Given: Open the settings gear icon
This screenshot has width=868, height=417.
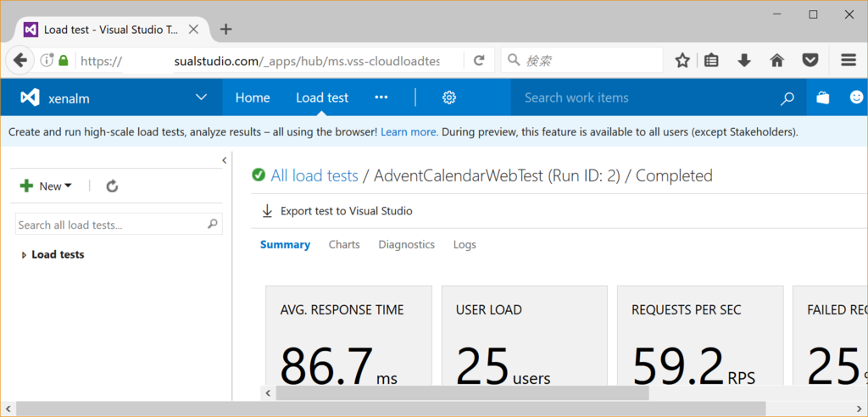Looking at the screenshot, I should [x=449, y=98].
